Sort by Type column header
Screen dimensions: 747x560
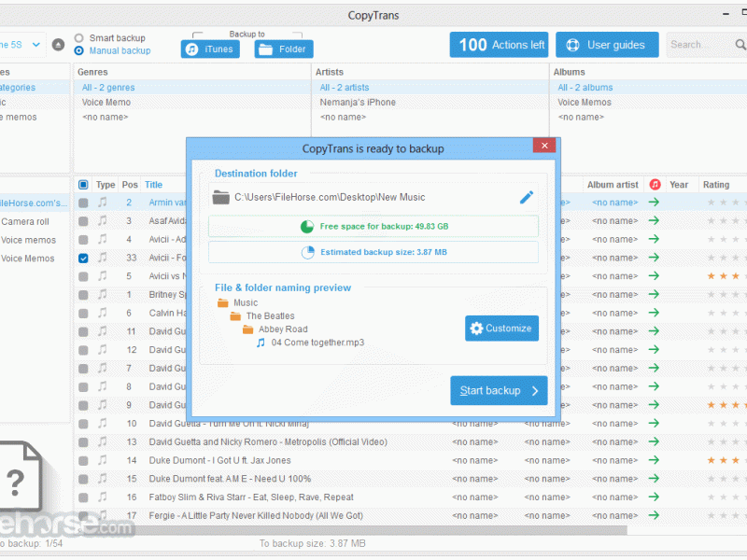[106, 185]
